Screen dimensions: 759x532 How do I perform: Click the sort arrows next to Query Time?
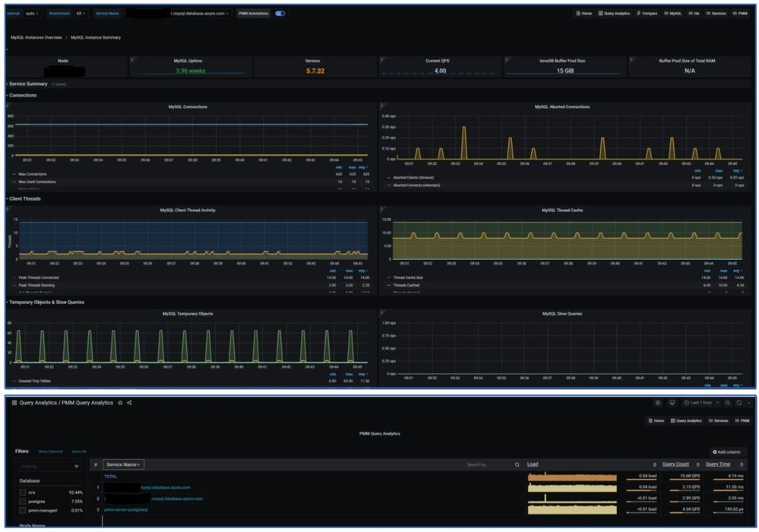(x=741, y=464)
